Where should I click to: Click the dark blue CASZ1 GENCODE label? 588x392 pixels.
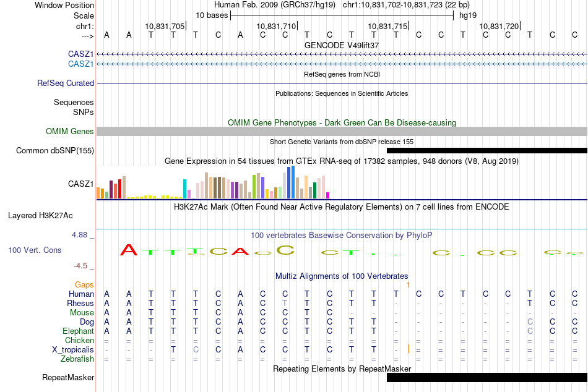[x=80, y=54]
